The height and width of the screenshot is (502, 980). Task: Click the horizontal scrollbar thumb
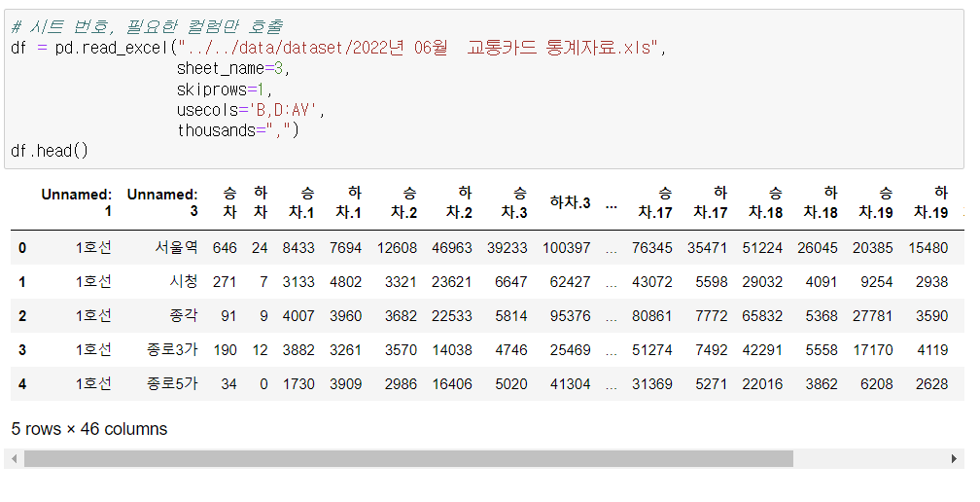pos(408,459)
